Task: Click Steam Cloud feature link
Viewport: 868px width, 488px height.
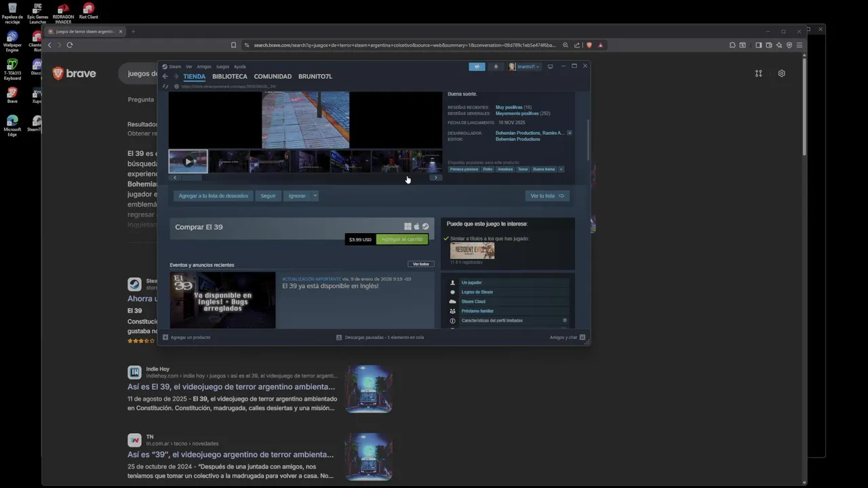Action: (x=473, y=302)
